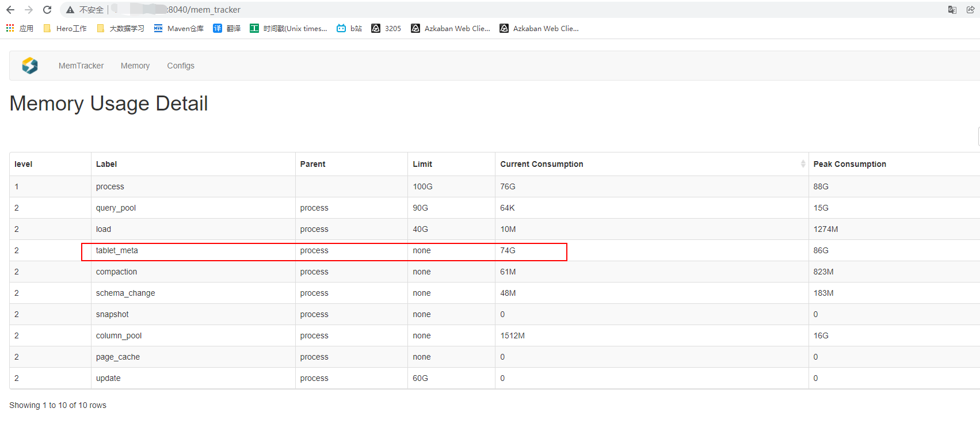Sort by Current Consumption arrows

click(x=803, y=164)
